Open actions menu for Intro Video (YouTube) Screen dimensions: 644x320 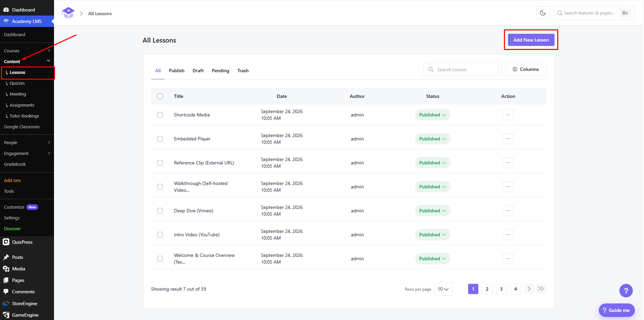[x=508, y=235]
